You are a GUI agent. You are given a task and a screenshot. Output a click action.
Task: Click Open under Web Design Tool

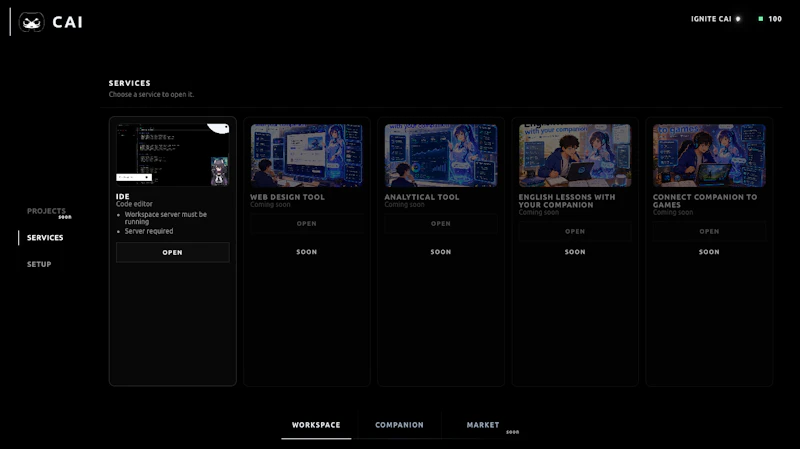pyautogui.click(x=307, y=223)
